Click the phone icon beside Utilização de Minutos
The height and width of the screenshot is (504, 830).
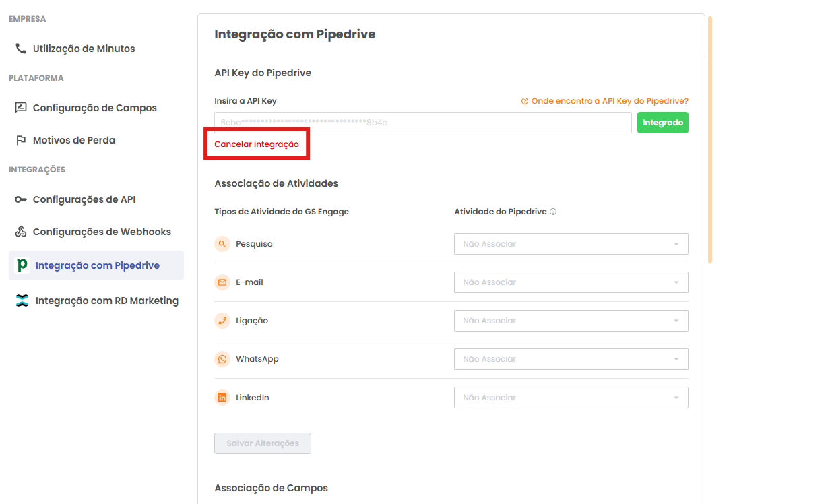tap(21, 49)
